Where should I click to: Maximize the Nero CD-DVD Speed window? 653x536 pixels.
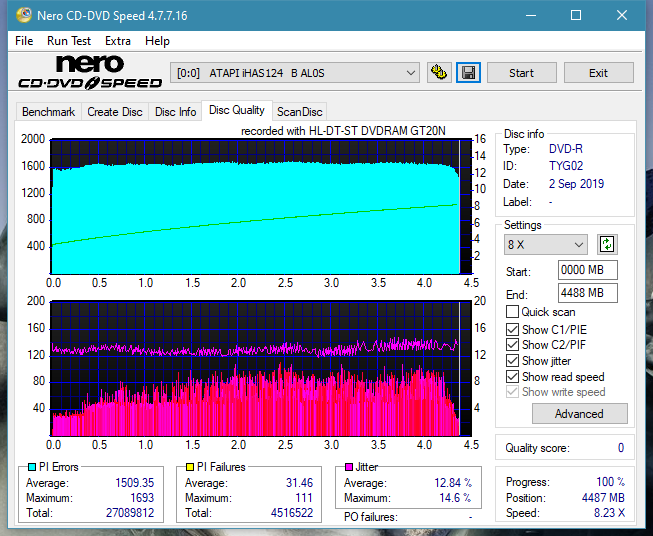click(x=576, y=15)
